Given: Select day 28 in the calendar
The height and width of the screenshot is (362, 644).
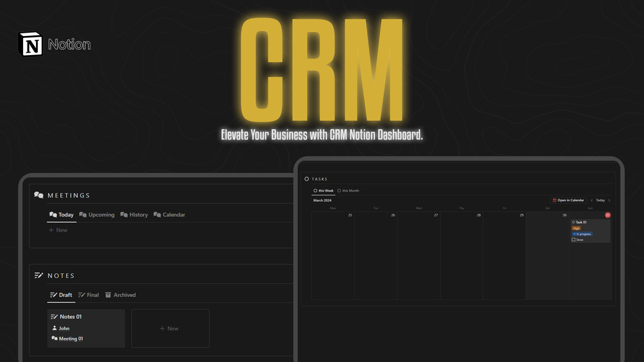Looking at the screenshot, I should (479, 215).
